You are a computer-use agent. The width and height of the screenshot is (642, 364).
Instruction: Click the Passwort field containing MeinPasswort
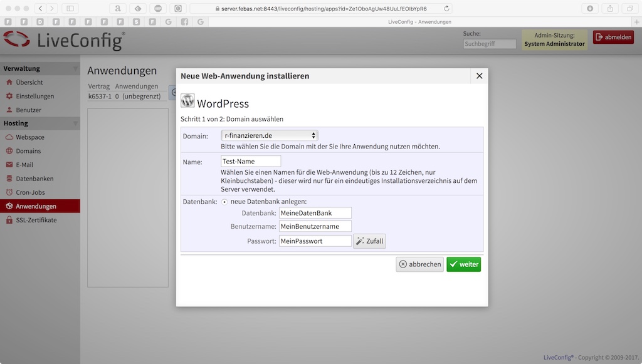(315, 241)
